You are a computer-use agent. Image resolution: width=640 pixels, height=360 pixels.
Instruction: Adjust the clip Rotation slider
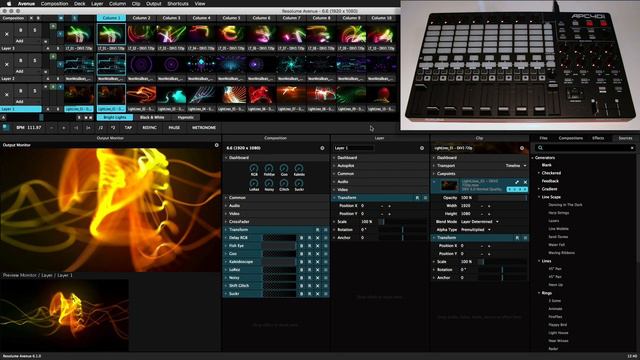tap(502, 270)
